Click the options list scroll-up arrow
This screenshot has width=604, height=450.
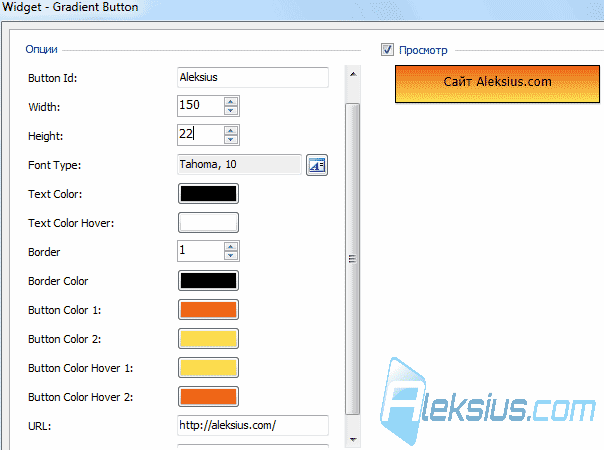[x=353, y=74]
